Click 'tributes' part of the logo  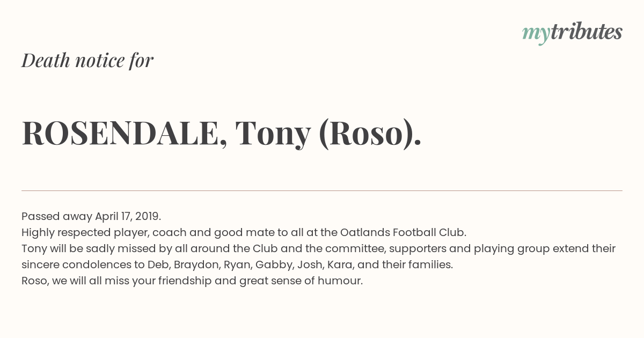coord(586,32)
